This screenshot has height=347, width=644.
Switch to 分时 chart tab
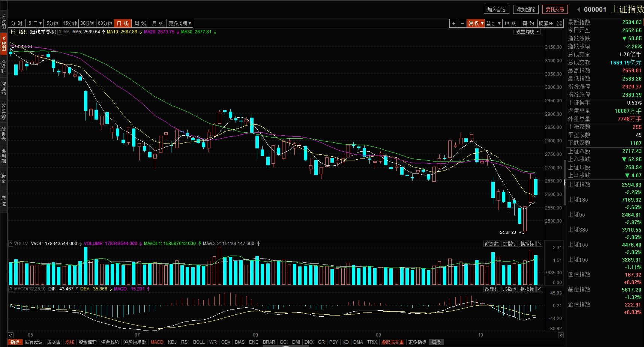tap(17, 23)
